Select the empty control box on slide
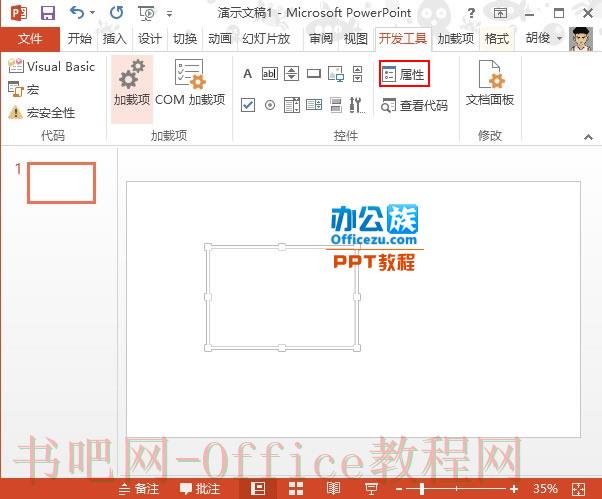602x499 pixels. pos(282,297)
